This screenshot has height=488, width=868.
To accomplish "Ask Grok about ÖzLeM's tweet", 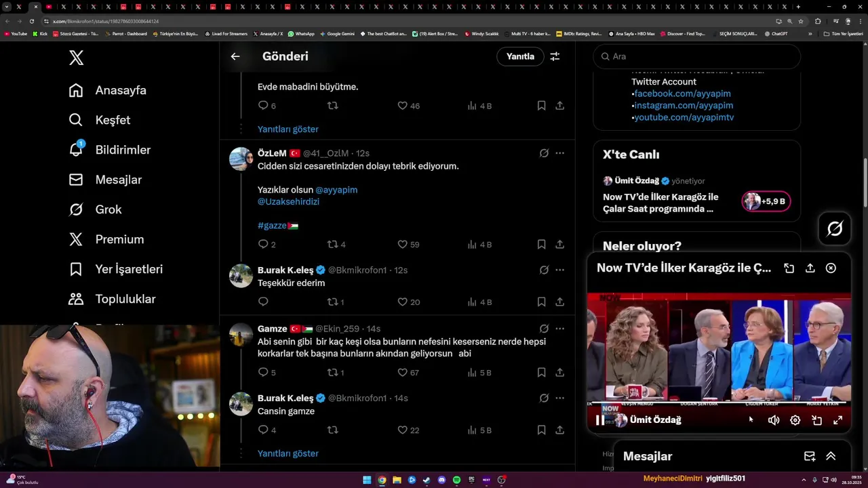I will (x=544, y=153).
